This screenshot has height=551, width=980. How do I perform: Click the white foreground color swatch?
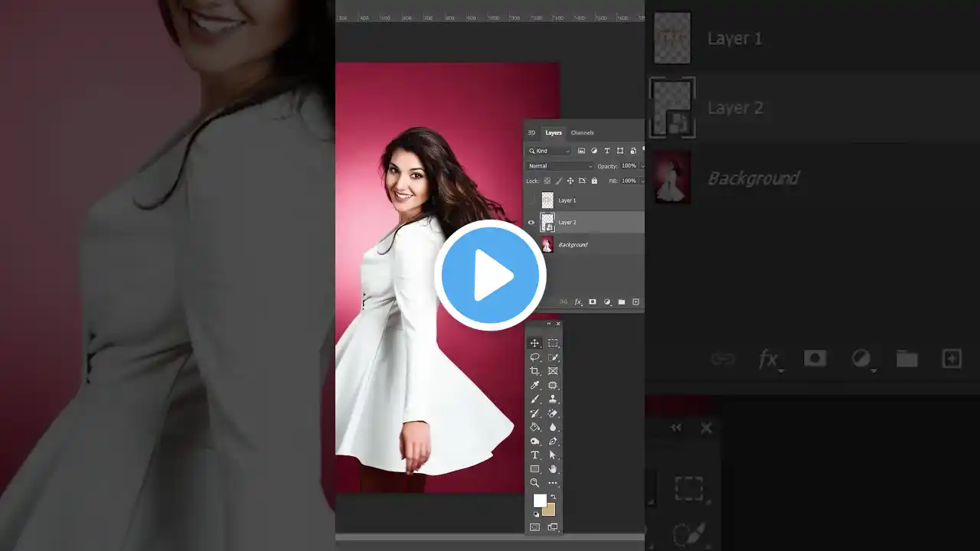pos(540,500)
